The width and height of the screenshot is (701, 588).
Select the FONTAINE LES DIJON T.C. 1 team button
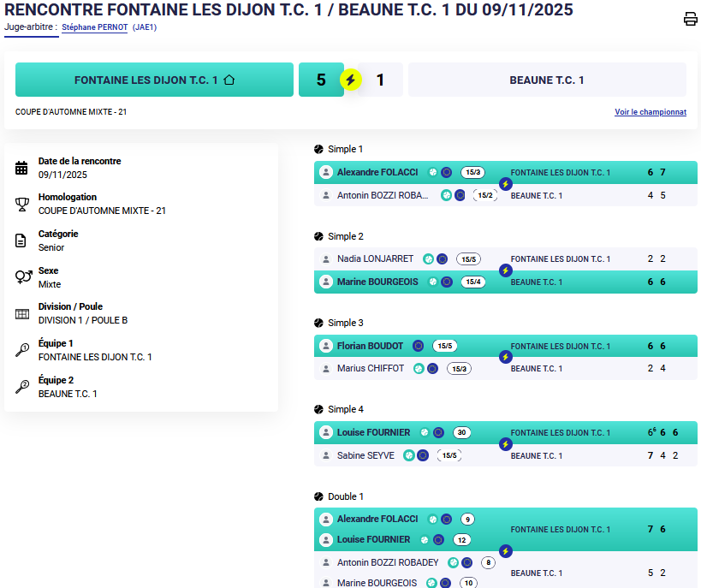(154, 80)
